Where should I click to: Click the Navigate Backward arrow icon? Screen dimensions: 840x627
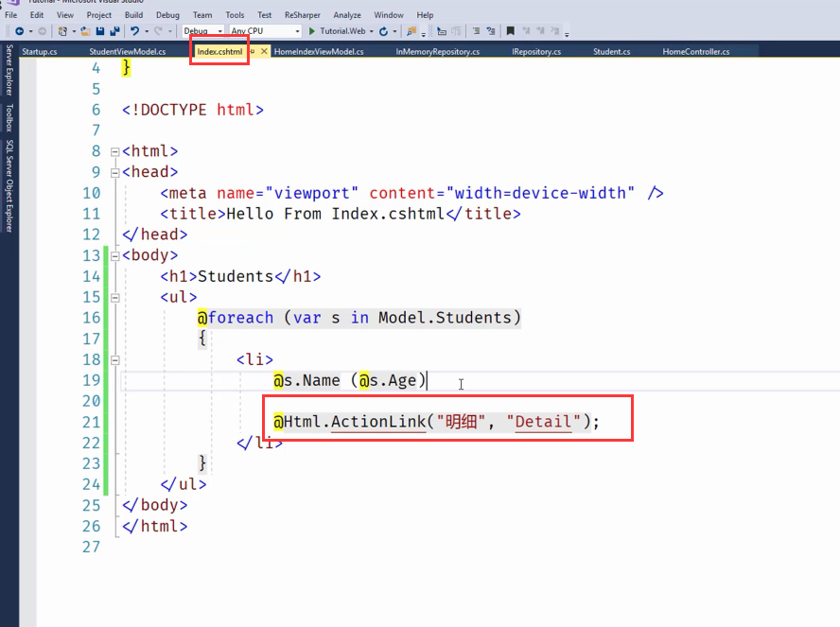click(18, 31)
